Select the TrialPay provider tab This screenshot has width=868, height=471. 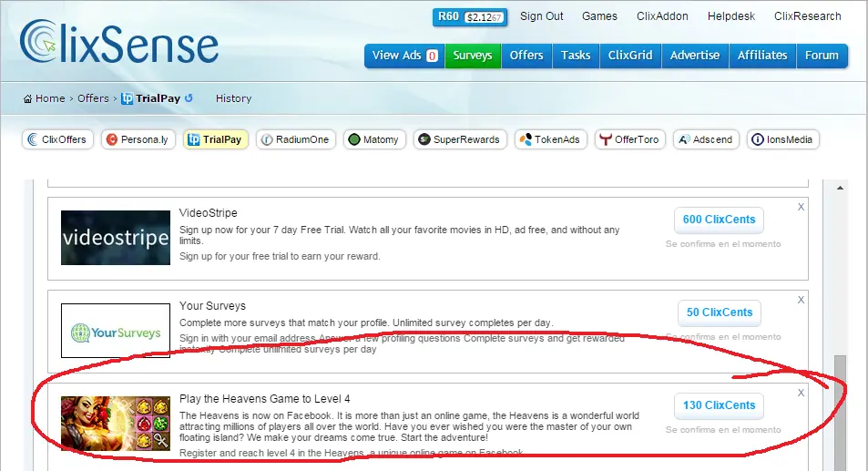[215, 139]
